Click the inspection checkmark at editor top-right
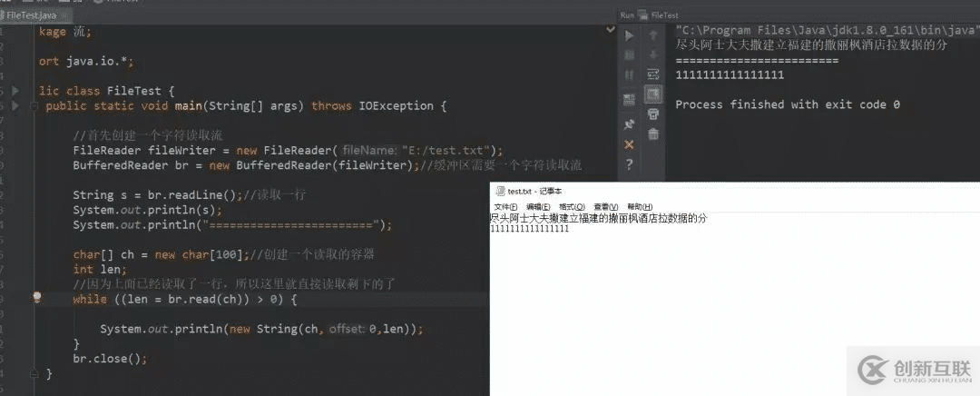This screenshot has width=980, height=396. pos(611,29)
